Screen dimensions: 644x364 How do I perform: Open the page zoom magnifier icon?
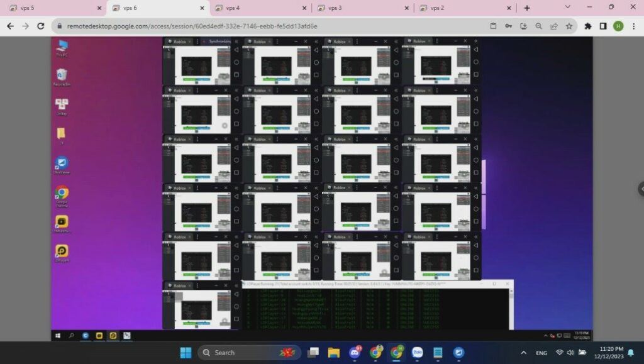(x=538, y=26)
